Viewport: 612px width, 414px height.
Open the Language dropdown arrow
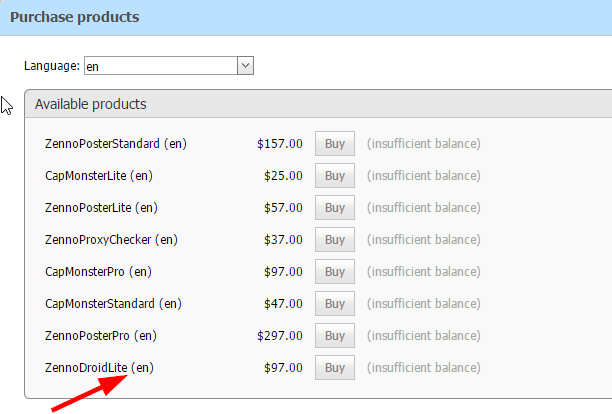(x=245, y=66)
